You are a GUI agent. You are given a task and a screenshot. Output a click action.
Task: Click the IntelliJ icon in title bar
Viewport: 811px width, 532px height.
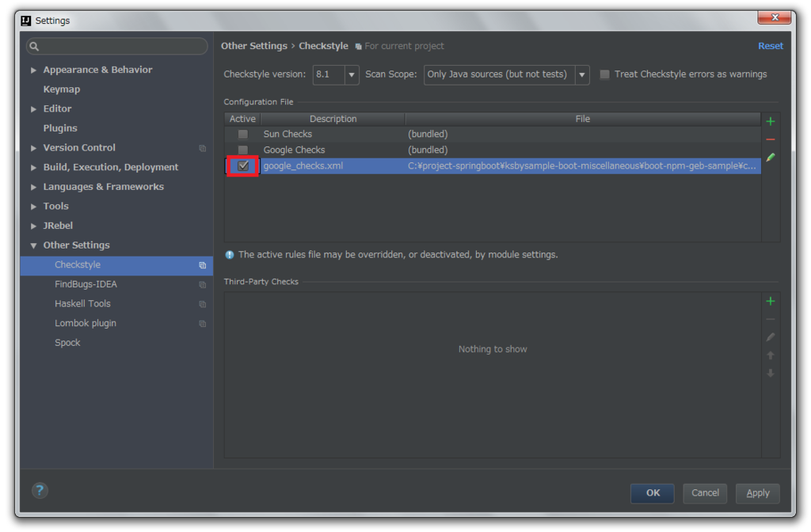tap(26, 21)
